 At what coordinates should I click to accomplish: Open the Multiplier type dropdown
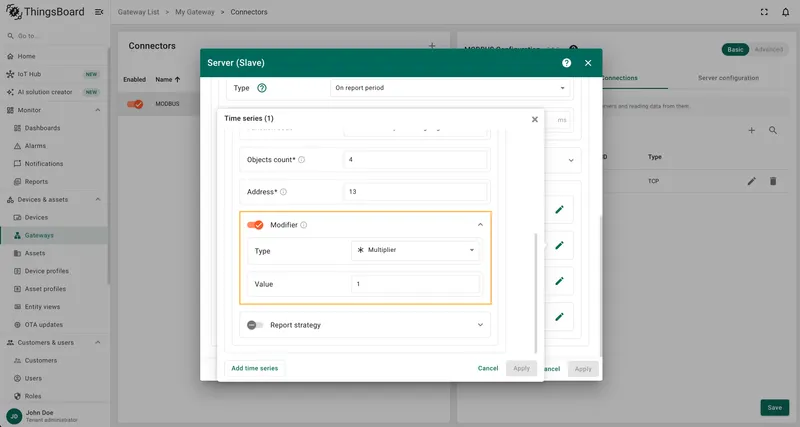pos(415,250)
